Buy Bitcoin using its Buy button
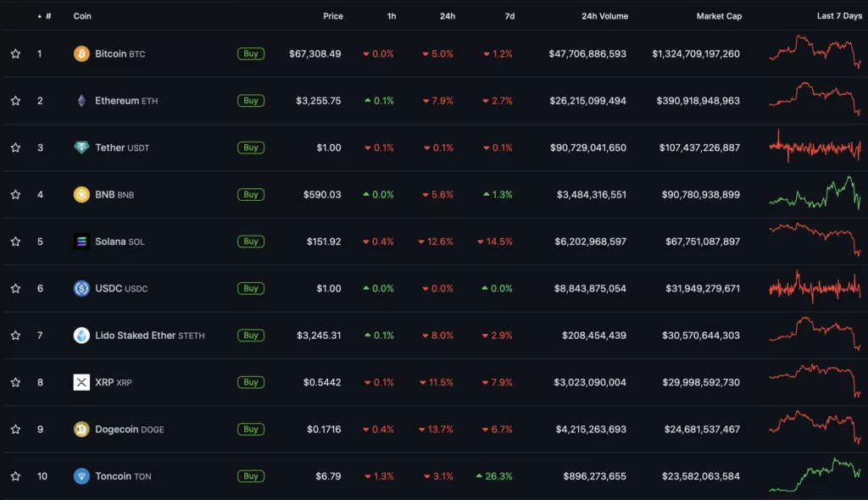 point(251,53)
